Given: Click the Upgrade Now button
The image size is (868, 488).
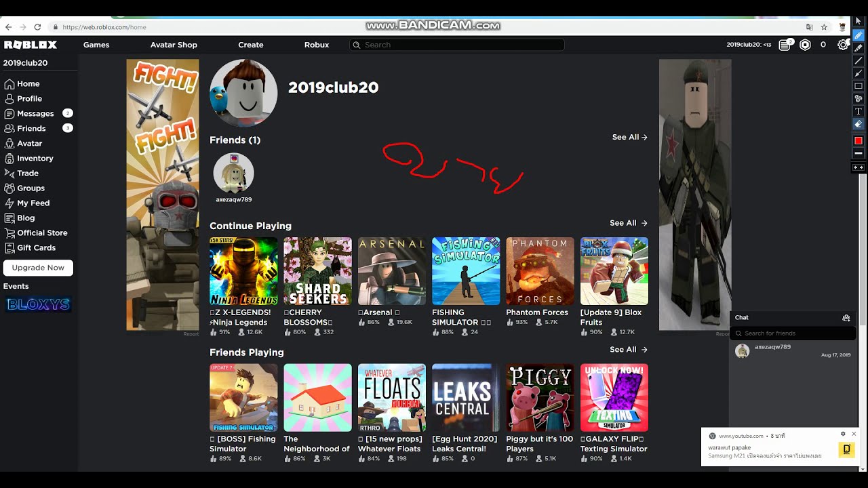Looking at the screenshot, I should [38, 268].
